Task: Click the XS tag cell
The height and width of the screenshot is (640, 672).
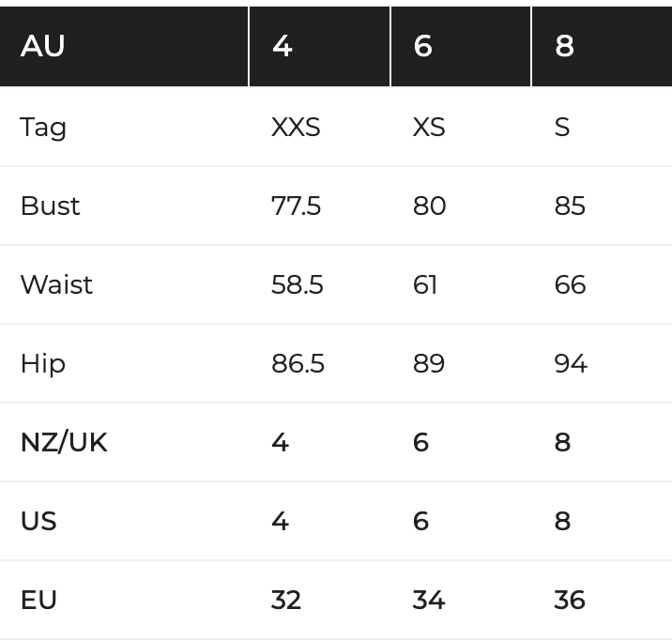Action: point(429,128)
